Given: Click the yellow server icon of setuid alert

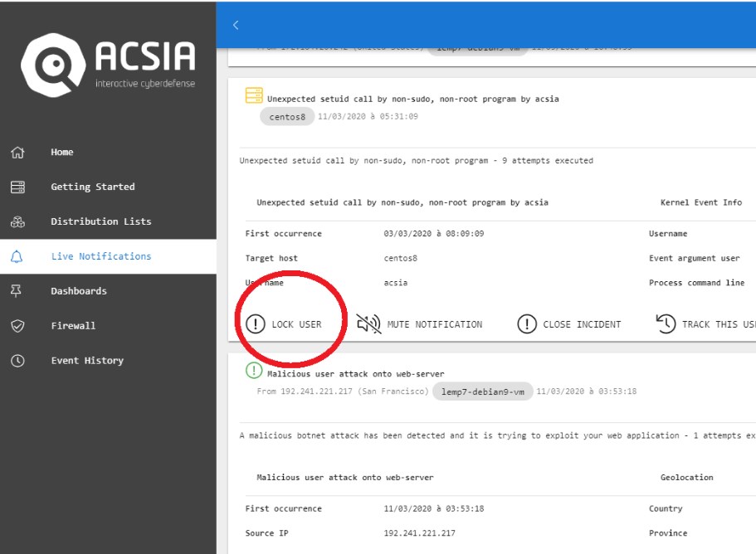Looking at the screenshot, I should click(254, 95).
